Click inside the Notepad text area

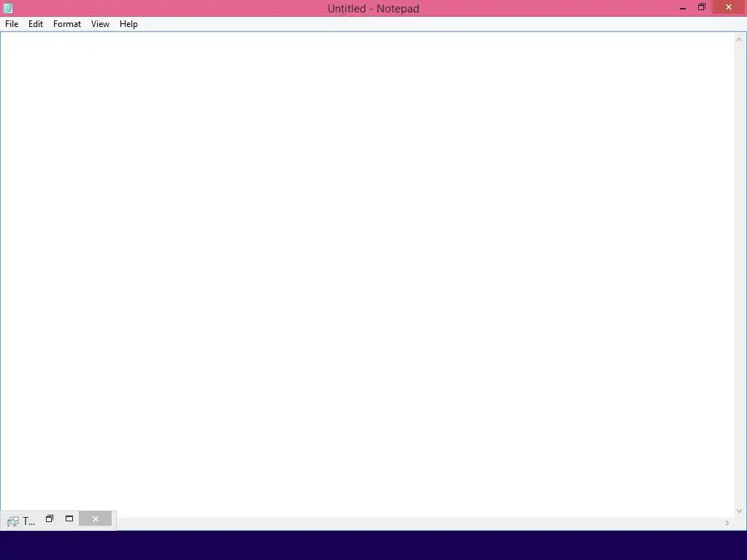click(x=368, y=274)
